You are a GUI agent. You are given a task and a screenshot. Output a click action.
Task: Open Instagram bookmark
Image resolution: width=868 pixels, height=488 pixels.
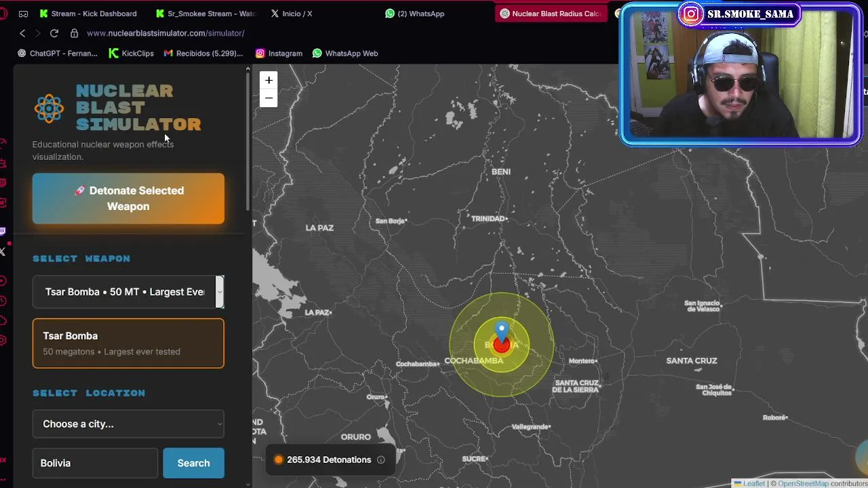coord(279,53)
